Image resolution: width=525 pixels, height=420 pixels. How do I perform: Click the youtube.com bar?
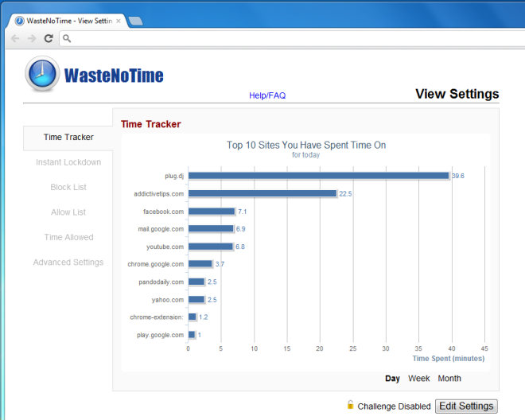pos(211,247)
